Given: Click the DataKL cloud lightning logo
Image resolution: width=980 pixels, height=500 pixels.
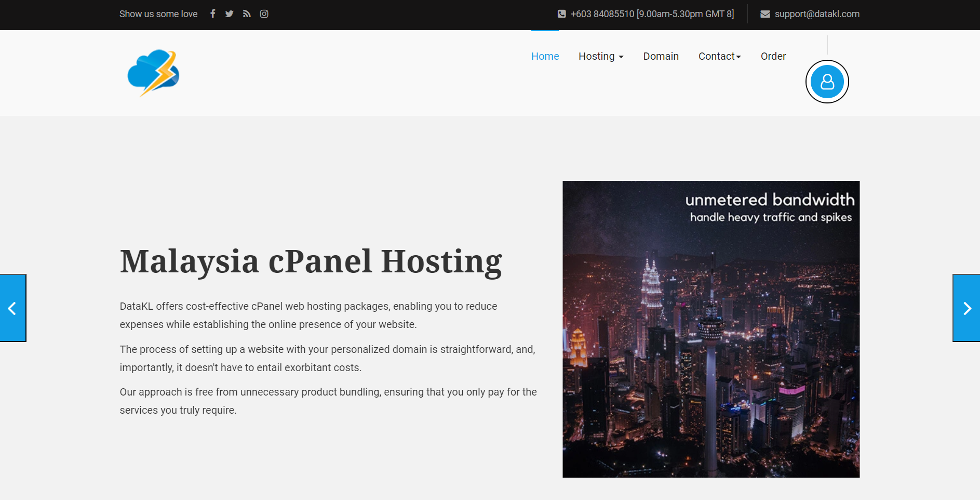Looking at the screenshot, I should pos(153,73).
